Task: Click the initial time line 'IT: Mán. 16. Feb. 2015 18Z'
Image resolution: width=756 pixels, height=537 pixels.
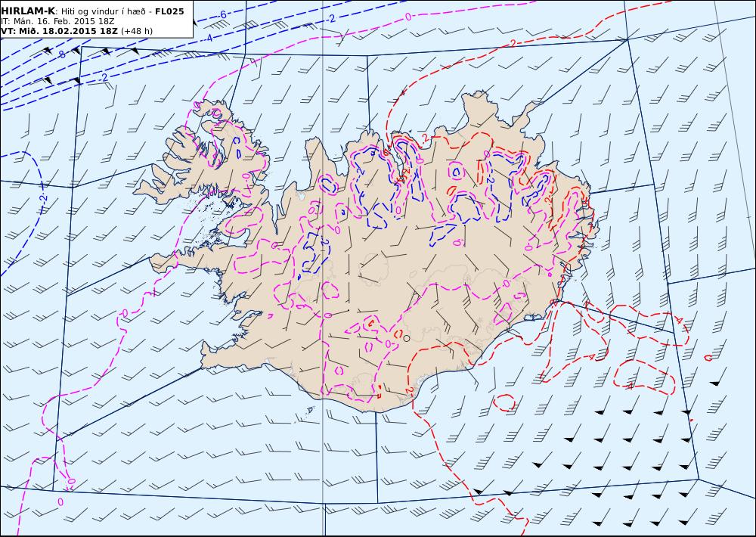Action: [57, 21]
